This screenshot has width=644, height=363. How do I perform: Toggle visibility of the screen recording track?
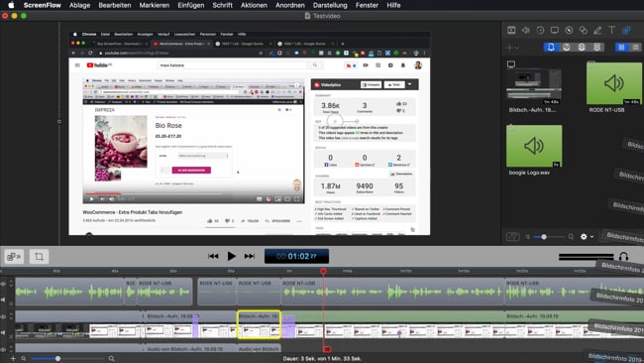click(3, 316)
